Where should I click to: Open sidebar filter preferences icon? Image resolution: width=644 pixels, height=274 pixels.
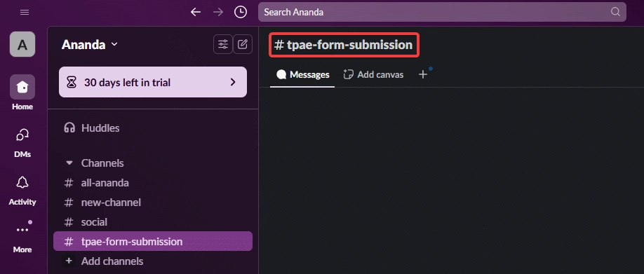point(223,44)
